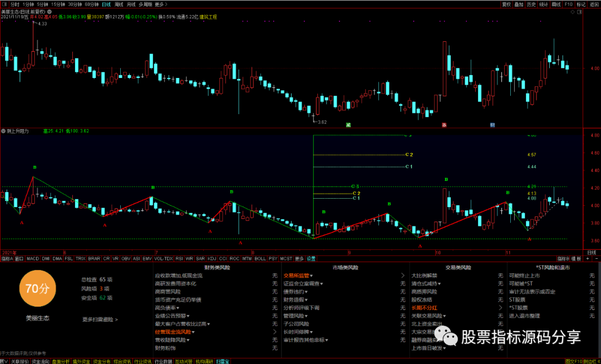Expand the 高负债率 dropdown
Viewport: 601px width, 364px height.
[167, 308]
